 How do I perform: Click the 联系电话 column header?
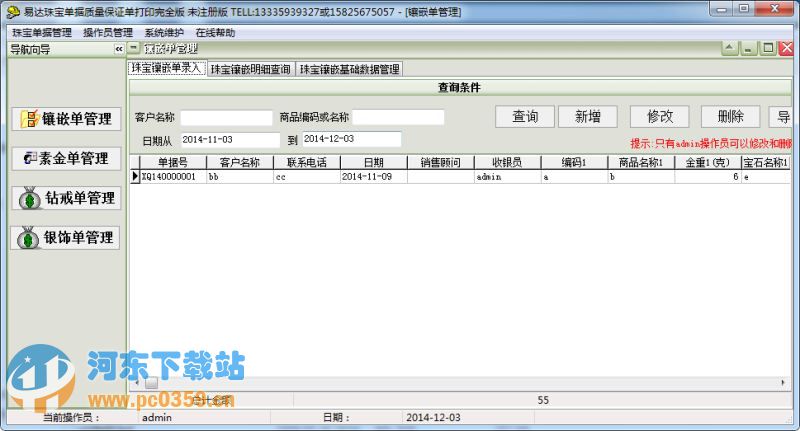click(x=307, y=163)
